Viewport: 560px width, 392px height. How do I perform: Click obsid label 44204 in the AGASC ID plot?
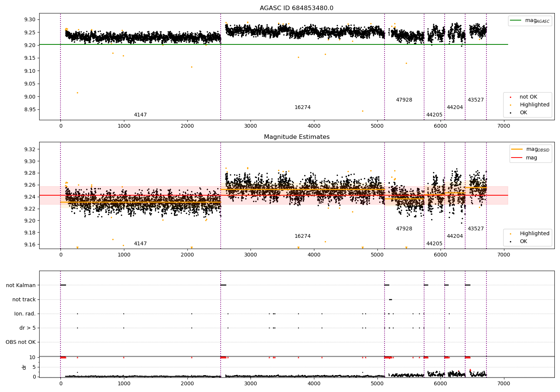(x=455, y=108)
